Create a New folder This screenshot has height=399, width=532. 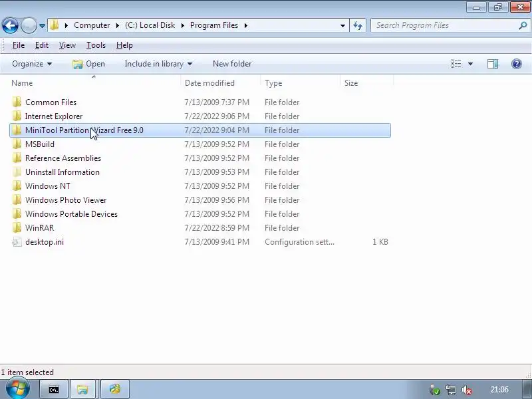click(232, 64)
